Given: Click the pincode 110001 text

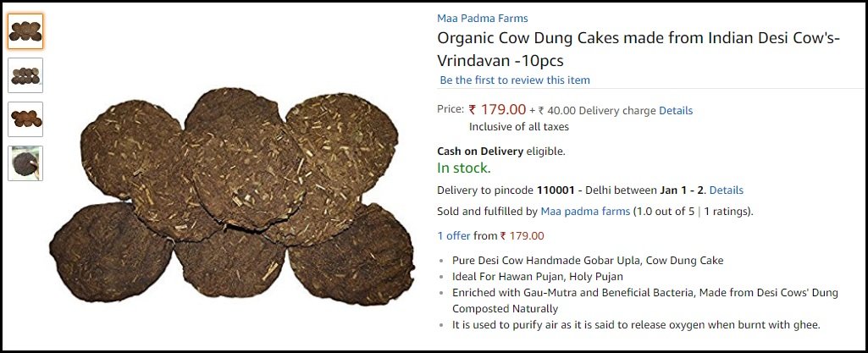Looking at the screenshot, I should tap(556, 190).
